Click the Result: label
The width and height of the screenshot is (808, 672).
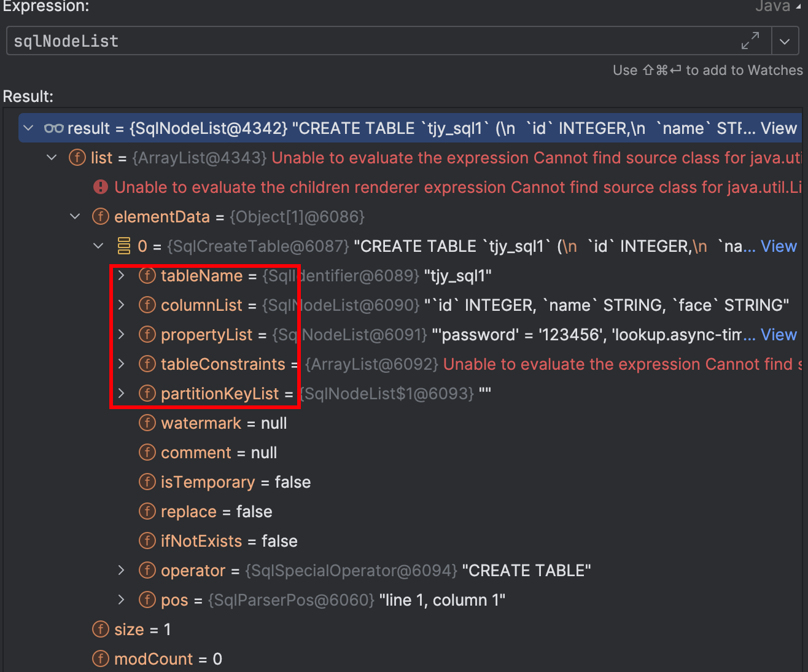pos(28,96)
